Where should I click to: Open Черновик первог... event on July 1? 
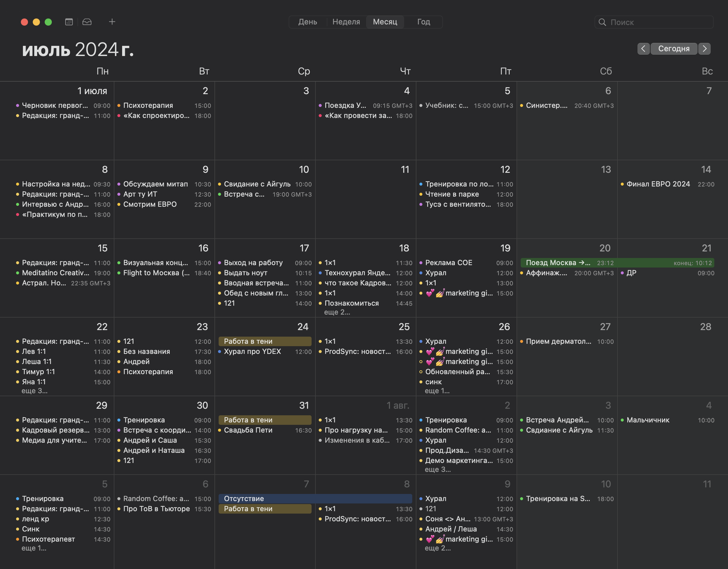pyautogui.click(x=63, y=106)
